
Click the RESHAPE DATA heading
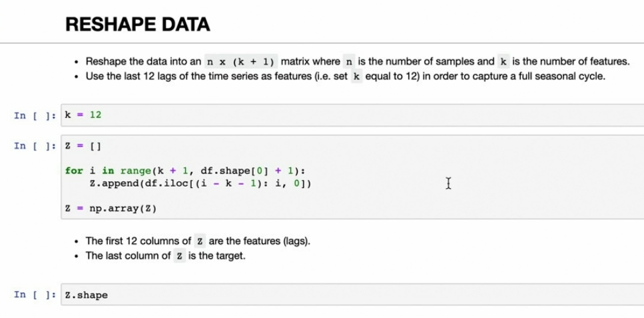pyautogui.click(x=137, y=25)
